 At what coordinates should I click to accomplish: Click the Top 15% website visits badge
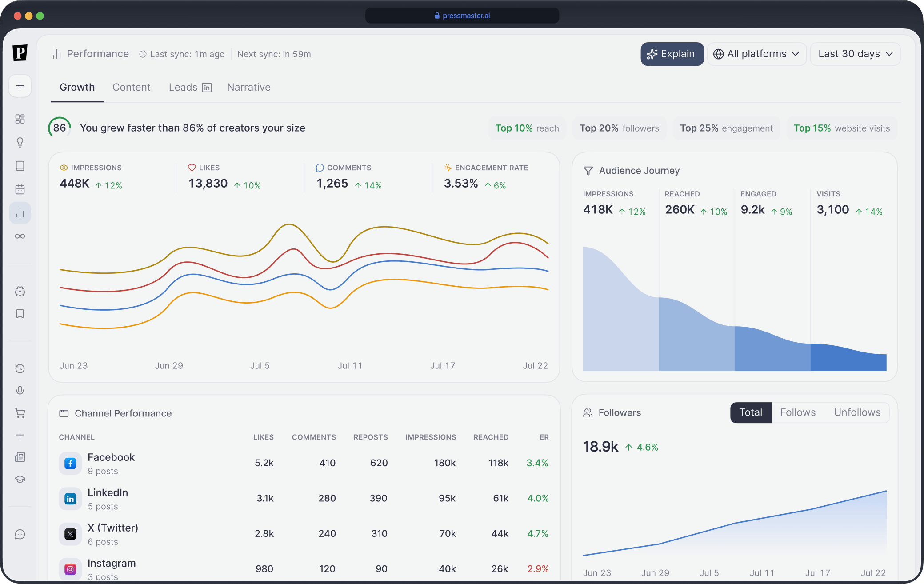coord(842,128)
